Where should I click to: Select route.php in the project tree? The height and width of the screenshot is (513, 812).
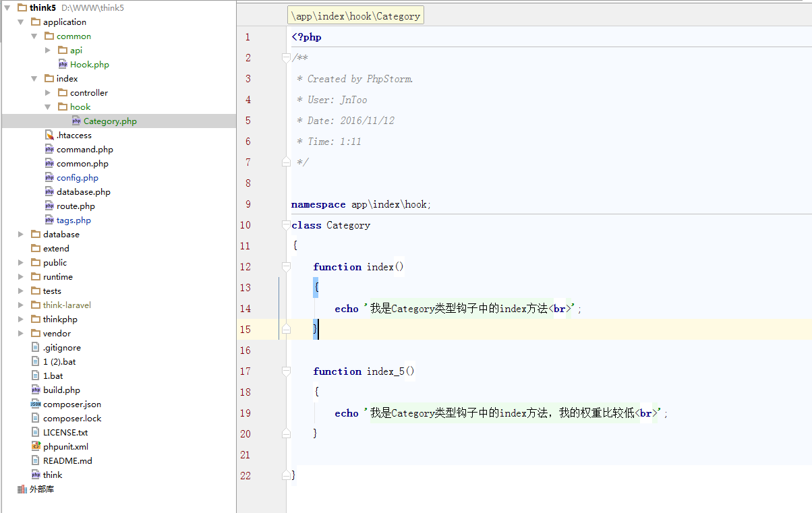(76, 206)
